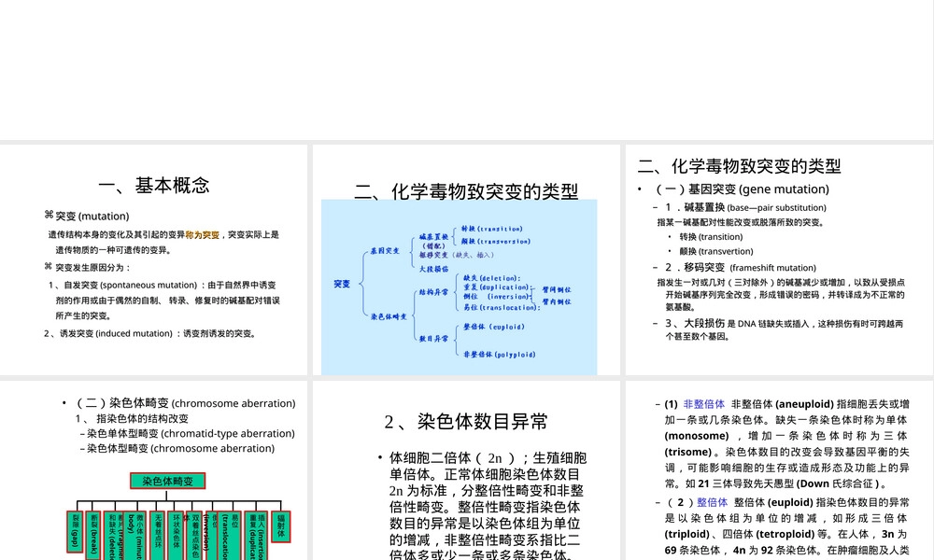Click the 基因突变 branch in the diagram

coord(385,251)
